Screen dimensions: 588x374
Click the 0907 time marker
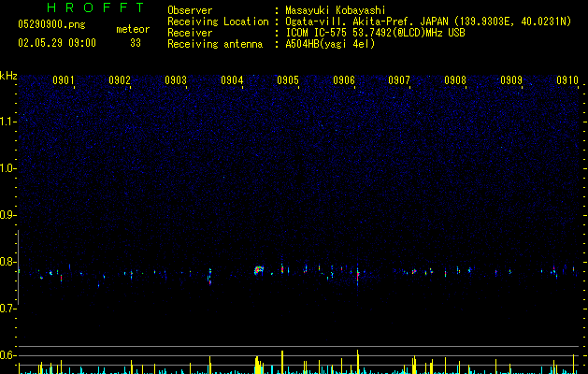coord(399,80)
